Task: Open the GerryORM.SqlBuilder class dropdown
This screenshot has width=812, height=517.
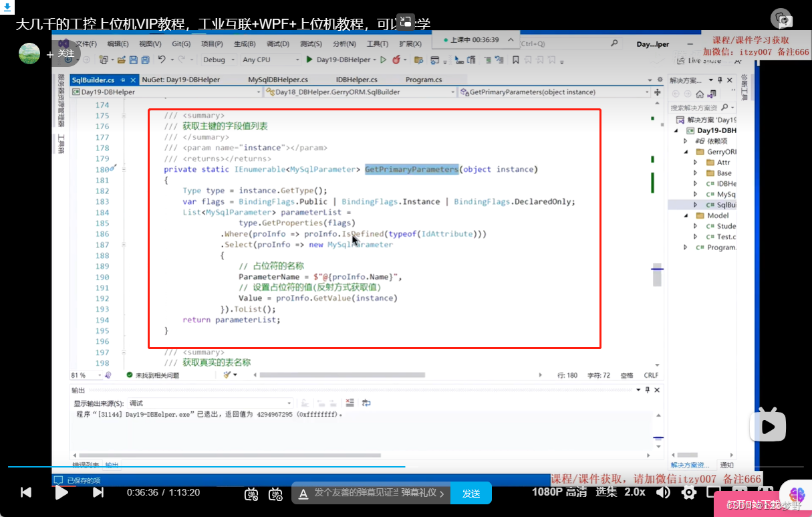Action: point(360,92)
